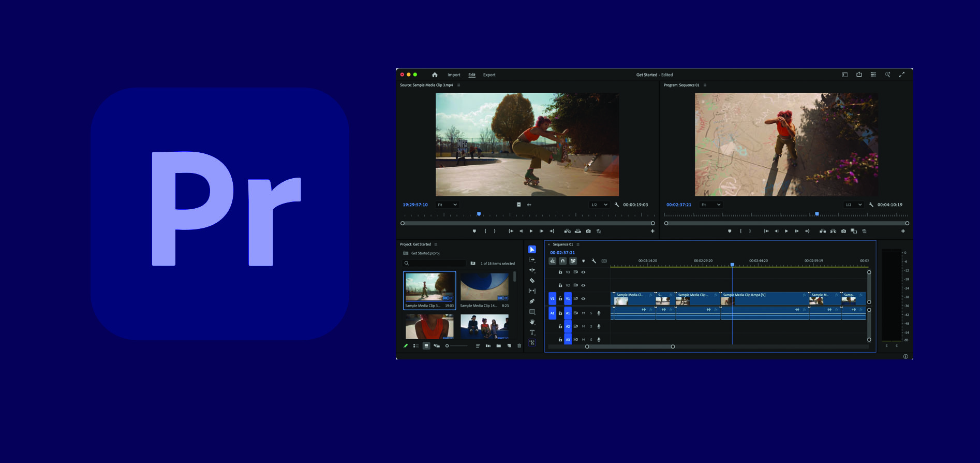Viewport: 980px width, 463px height.
Task: Select the Razor tool in the tools panel
Action: pos(532,281)
